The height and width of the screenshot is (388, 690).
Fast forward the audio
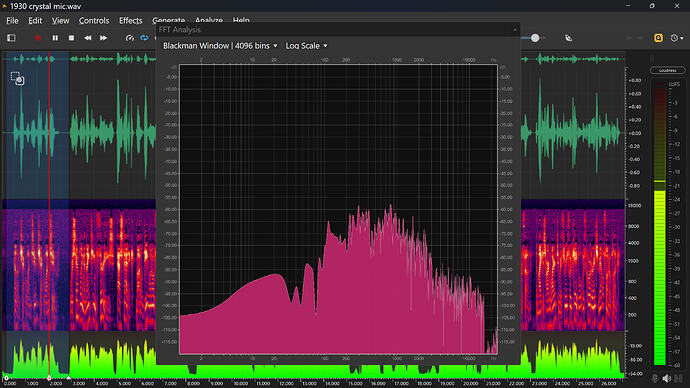[x=103, y=38]
